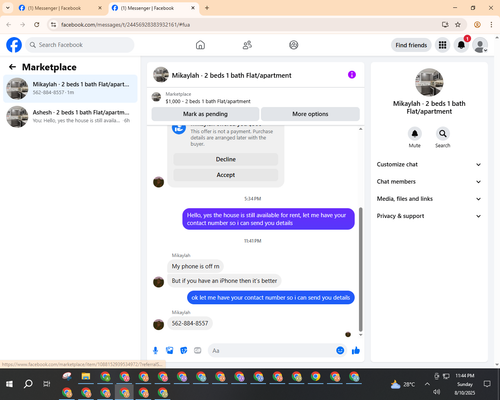The width and height of the screenshot is (500, 400).
Task: Open Task View on taskbar
Action: click(x=47, y=384)
